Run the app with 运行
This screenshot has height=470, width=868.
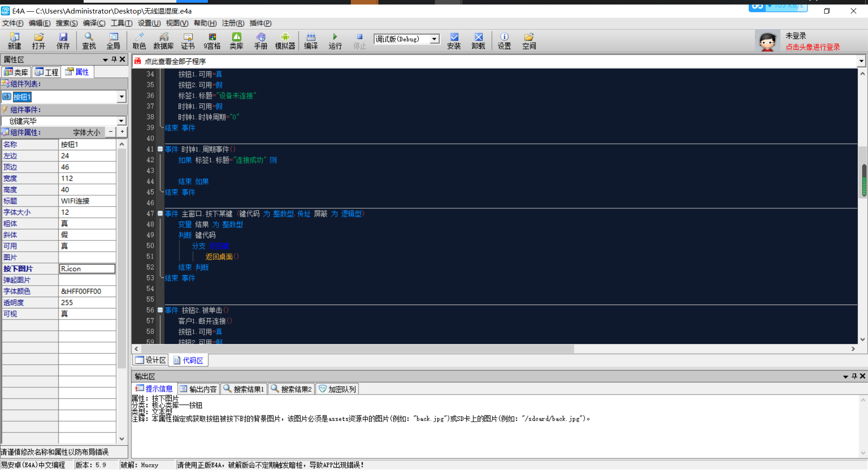click(335, 41)
